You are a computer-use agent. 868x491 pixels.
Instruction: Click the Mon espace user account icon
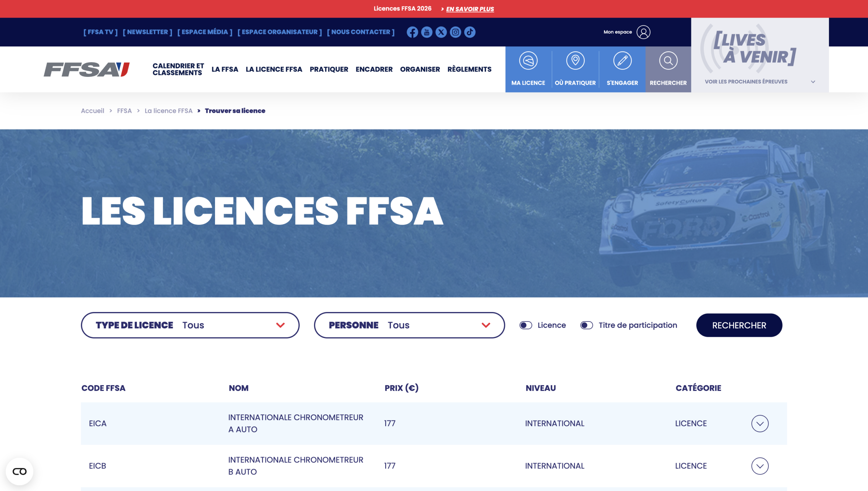643,32
